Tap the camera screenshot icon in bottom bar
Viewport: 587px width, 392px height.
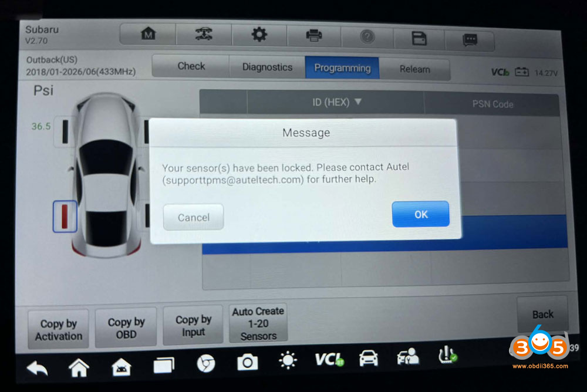click(247, 363)
